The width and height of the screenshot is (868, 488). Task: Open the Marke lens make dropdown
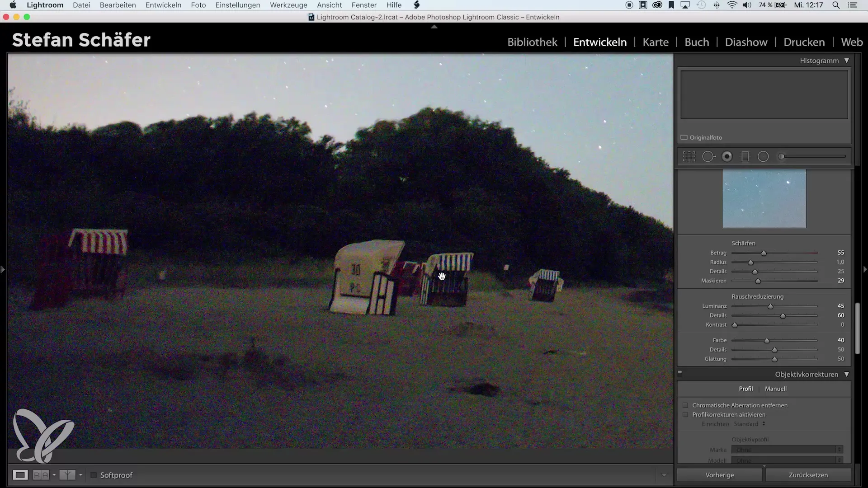[787, 450]
